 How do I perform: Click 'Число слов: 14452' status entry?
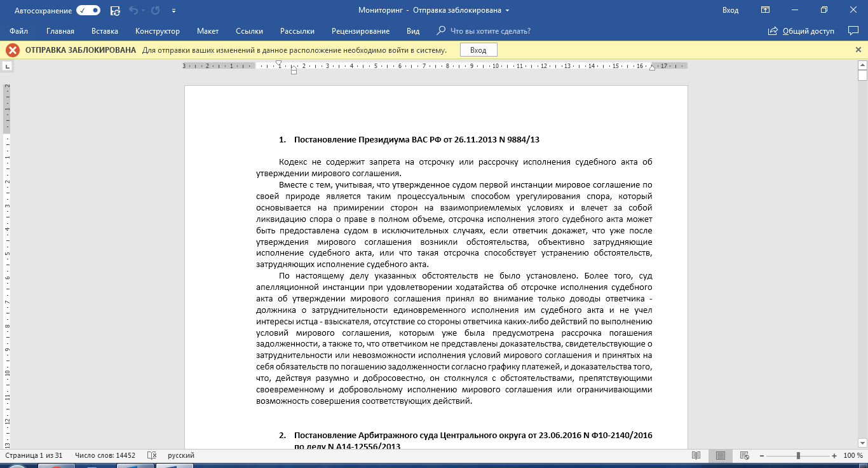coord(105,455)
